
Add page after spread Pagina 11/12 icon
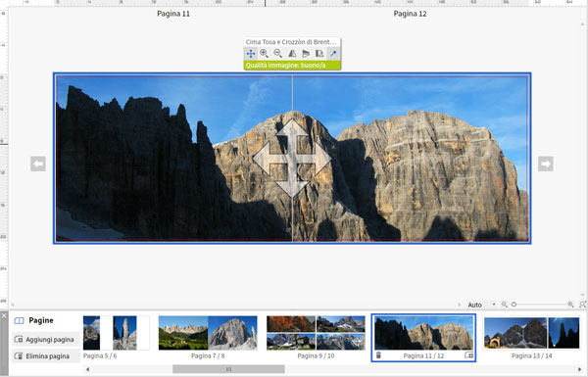point(468,355)
